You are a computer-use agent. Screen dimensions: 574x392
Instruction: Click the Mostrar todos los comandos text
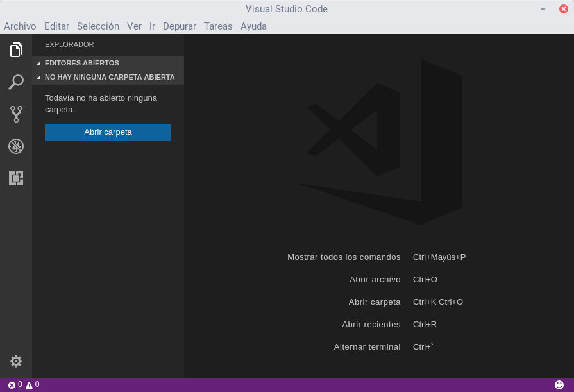(344, 257)
